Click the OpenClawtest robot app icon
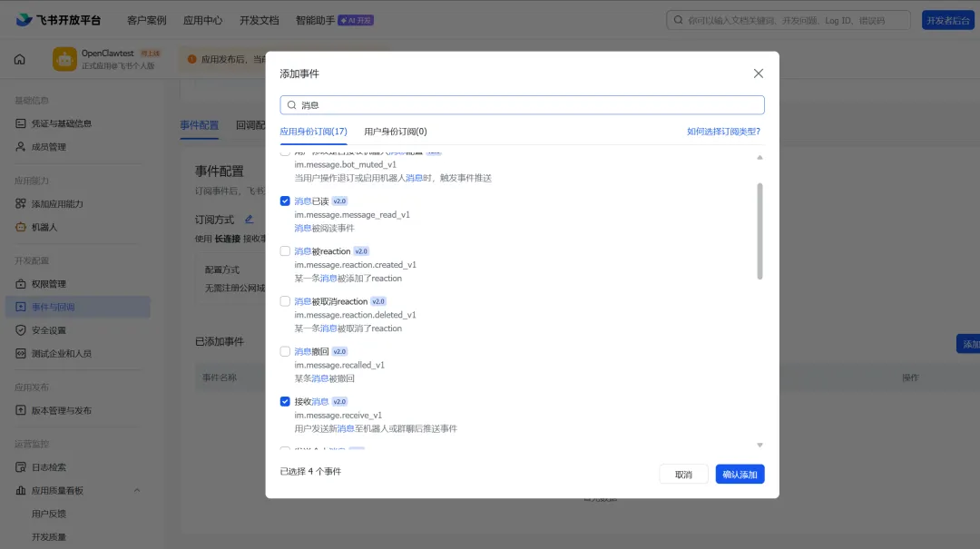The width and height of the screenshot is (980, 549). [x=64, y=59]
